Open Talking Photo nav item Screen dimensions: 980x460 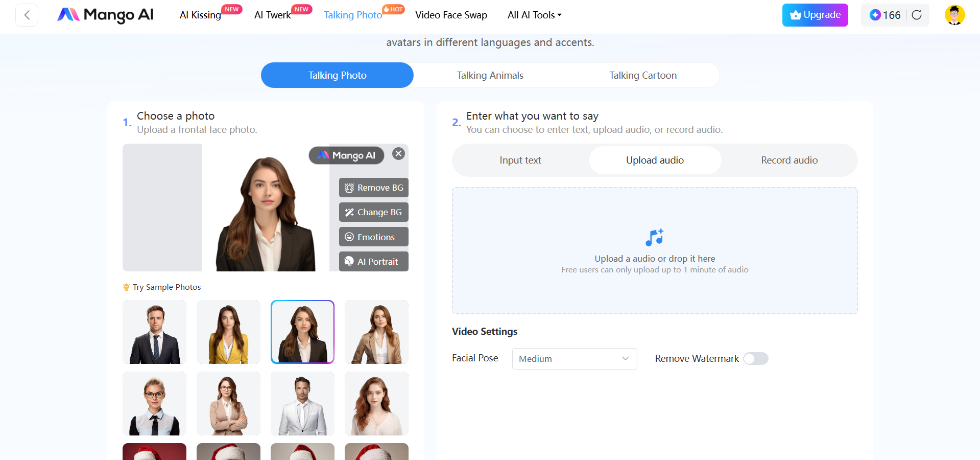[x=353, y=15]
